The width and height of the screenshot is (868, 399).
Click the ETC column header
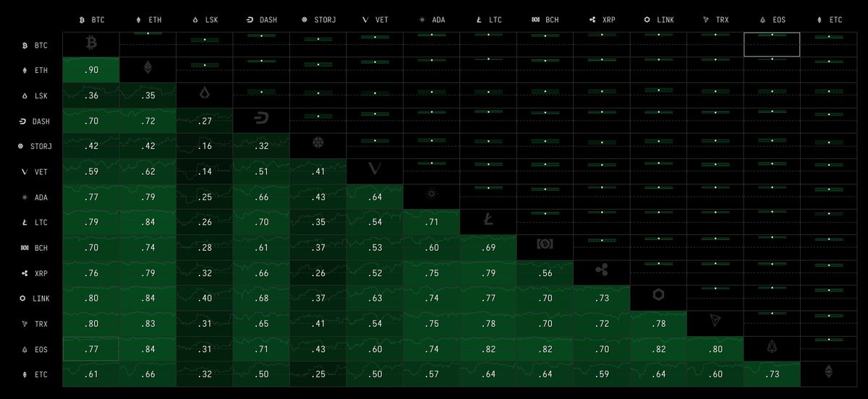click(x=829, y=20)
